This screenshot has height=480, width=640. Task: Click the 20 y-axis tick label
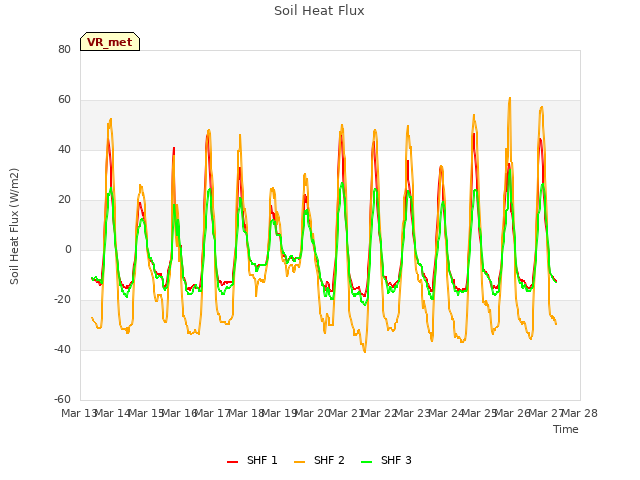[64, 200]
